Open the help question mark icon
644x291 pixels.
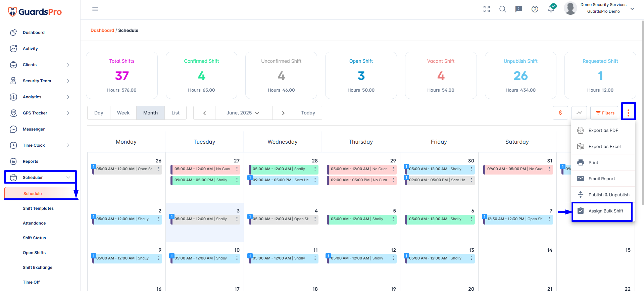tap(535, 9)
